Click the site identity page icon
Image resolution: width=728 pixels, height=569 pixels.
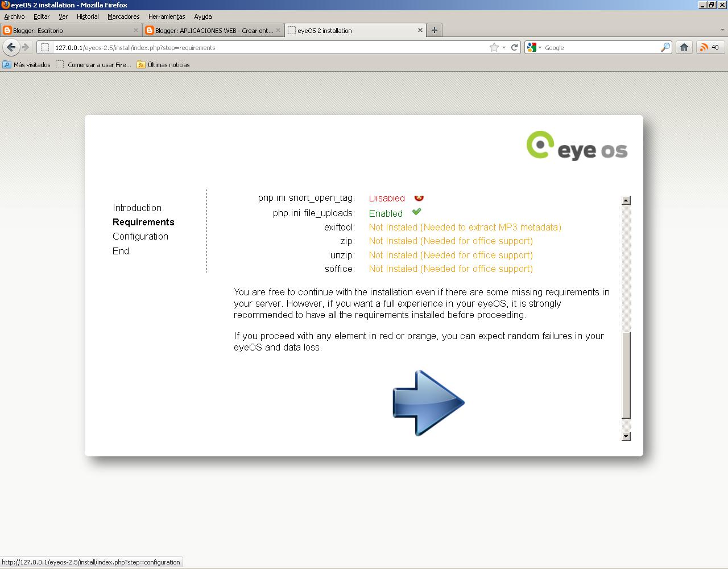[x=45, y=48]
